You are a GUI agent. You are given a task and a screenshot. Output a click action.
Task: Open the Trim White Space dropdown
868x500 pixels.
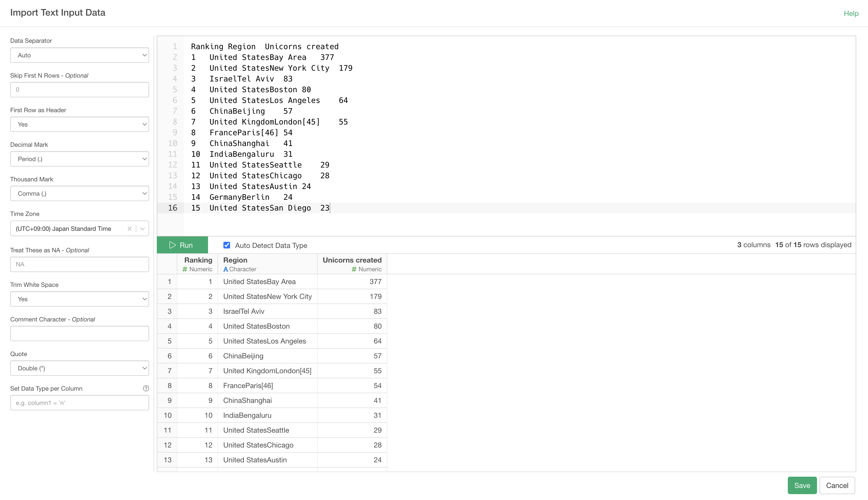tap(79, 299)
